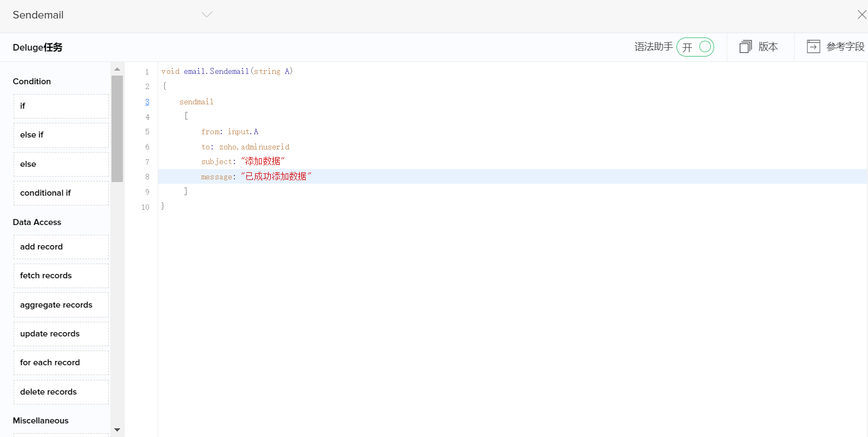
Task: Pick the 'for each record' task
Action: [61, 363]
